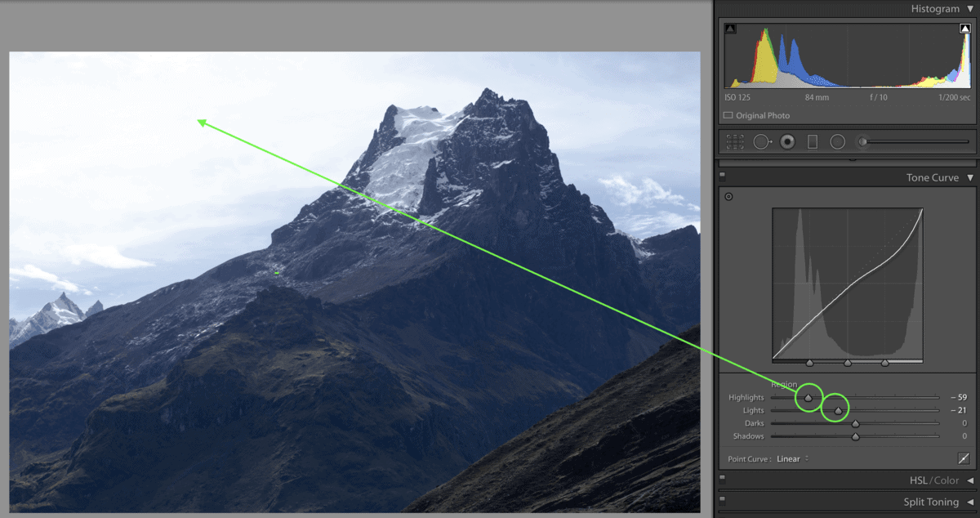The width and height of the screenshot is (980, 518).
Task: Activate the Tone Curve targeted adjustment tool
Action: pos(728,196)
